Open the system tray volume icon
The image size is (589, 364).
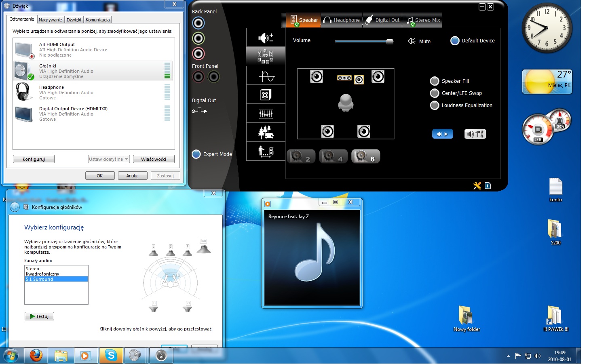pyautogui.click(x=537, y=356)
